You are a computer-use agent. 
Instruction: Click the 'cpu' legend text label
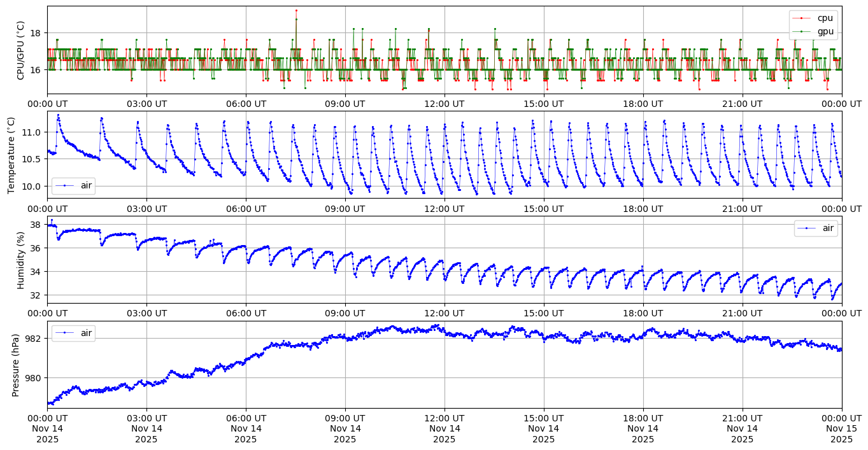coord(825,18)
